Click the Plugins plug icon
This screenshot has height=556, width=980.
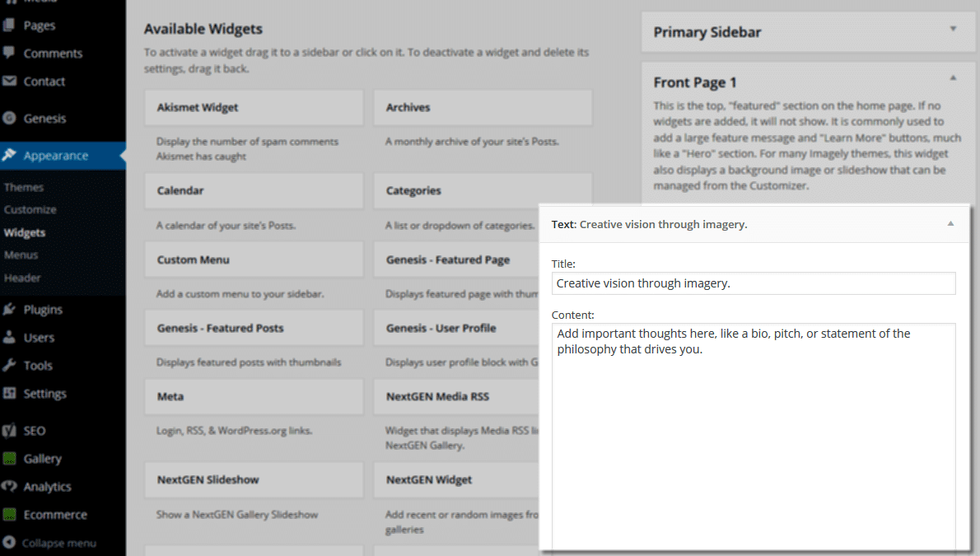point(9,309)
